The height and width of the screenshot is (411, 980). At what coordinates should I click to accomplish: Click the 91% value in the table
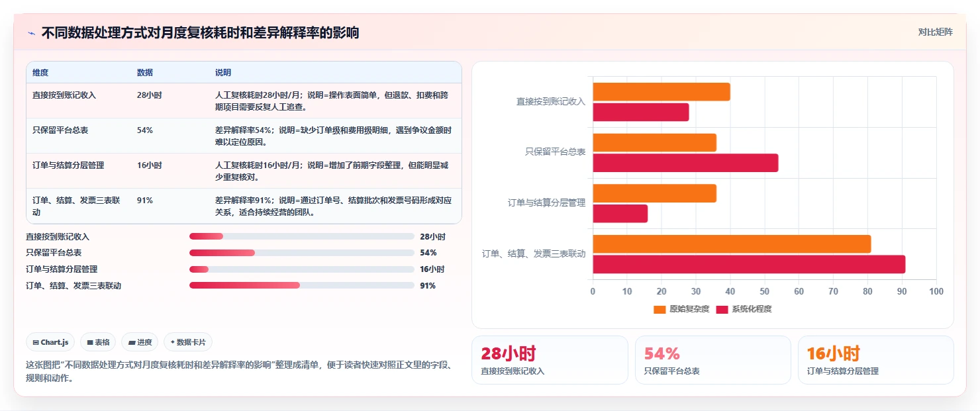point(145,201)
